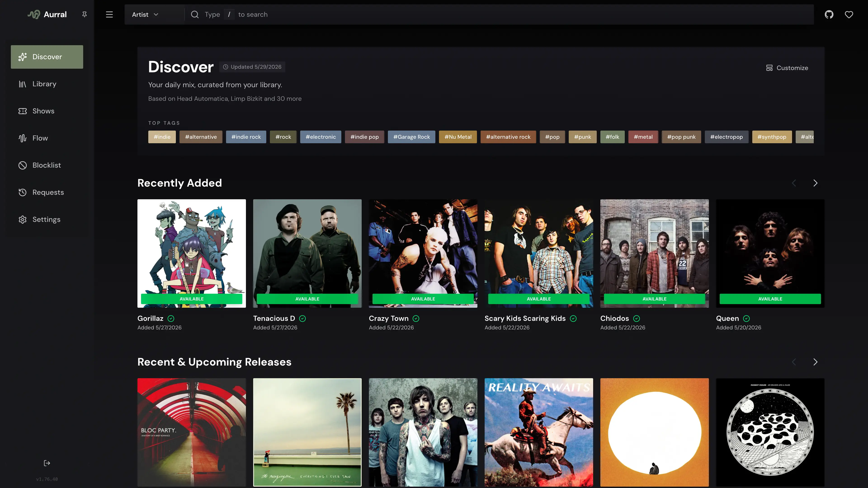Open the Modest Mouse album cover
868x488 pixels.
coord(770,432)
